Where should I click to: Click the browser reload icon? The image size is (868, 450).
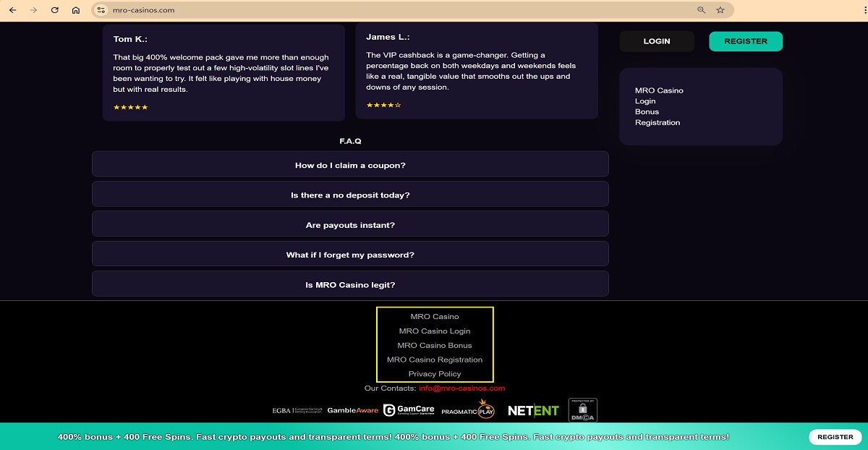point(55,10)
